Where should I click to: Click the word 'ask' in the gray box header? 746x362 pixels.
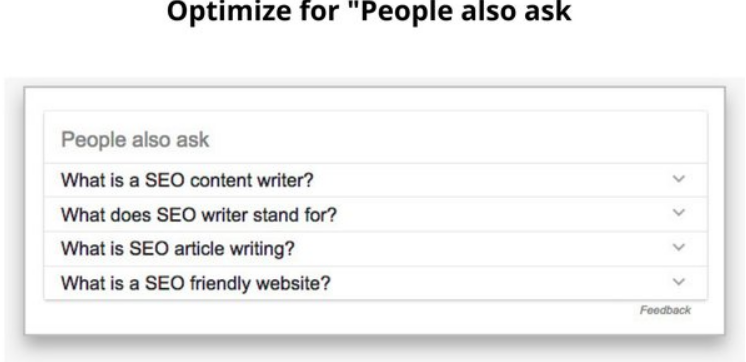[193, 141]
